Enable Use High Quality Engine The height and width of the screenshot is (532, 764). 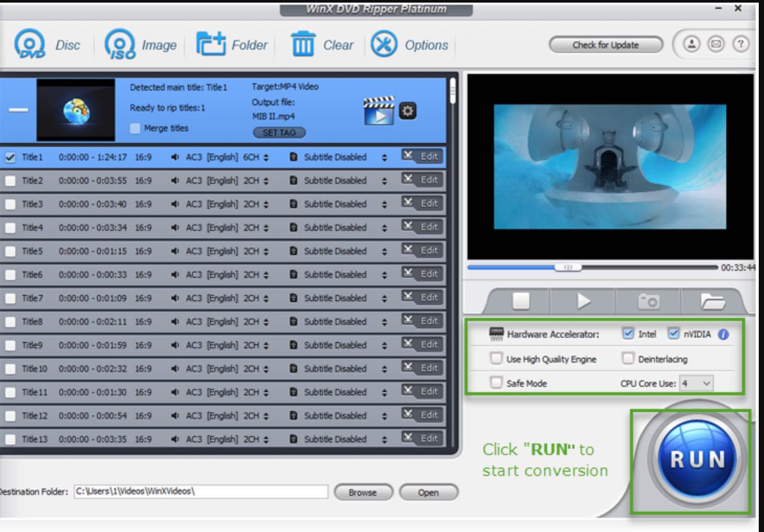[496, 359]
